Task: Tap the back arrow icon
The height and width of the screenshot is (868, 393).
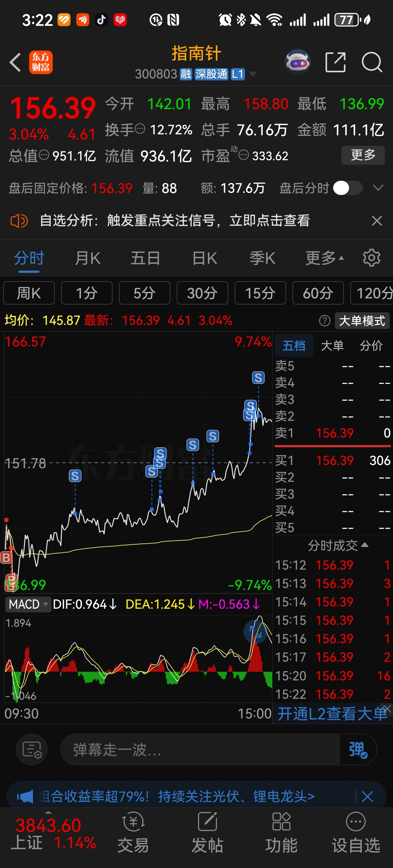Action: pyautogui.click(x=15, y=62)
